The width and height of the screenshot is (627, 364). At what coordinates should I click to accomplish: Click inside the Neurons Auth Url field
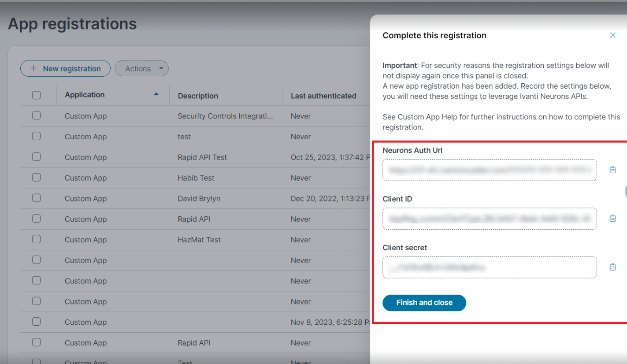point(489,170)
